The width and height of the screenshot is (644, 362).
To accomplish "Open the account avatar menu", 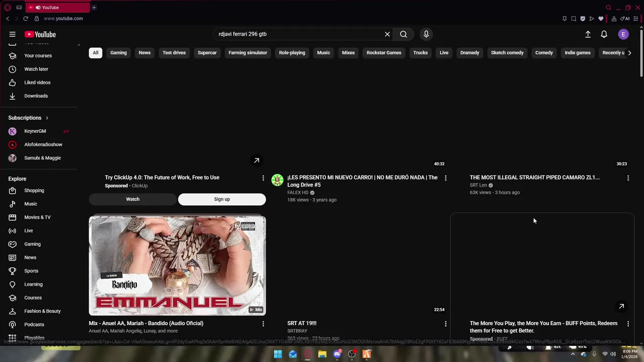I will coord(623,34).
